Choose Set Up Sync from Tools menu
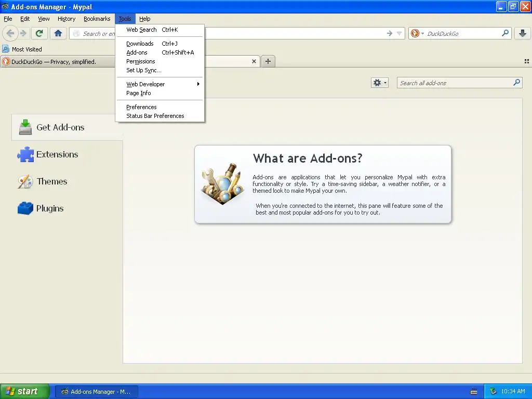The width and height of the screenshot is (532, 399). click(x=160, y=70)
